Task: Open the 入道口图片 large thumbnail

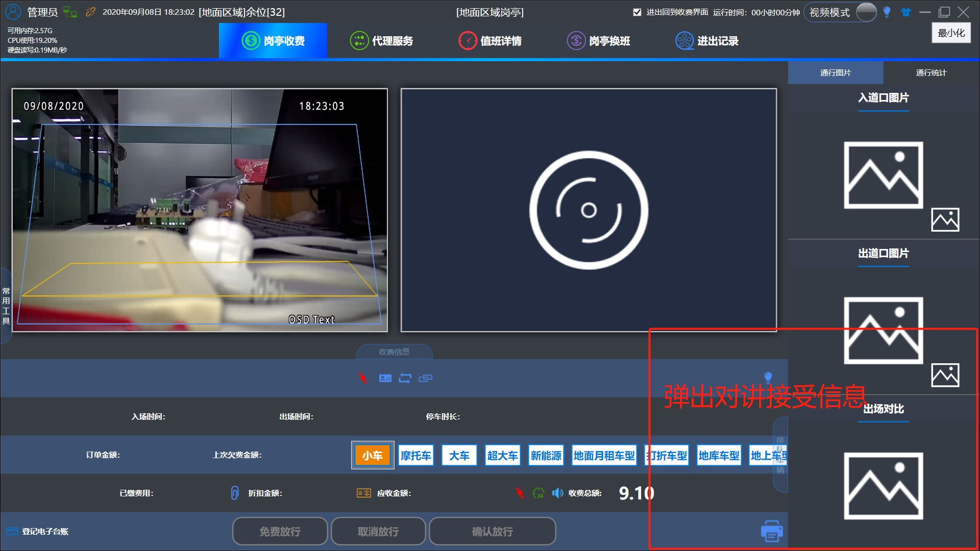Action: pos(884,175)
